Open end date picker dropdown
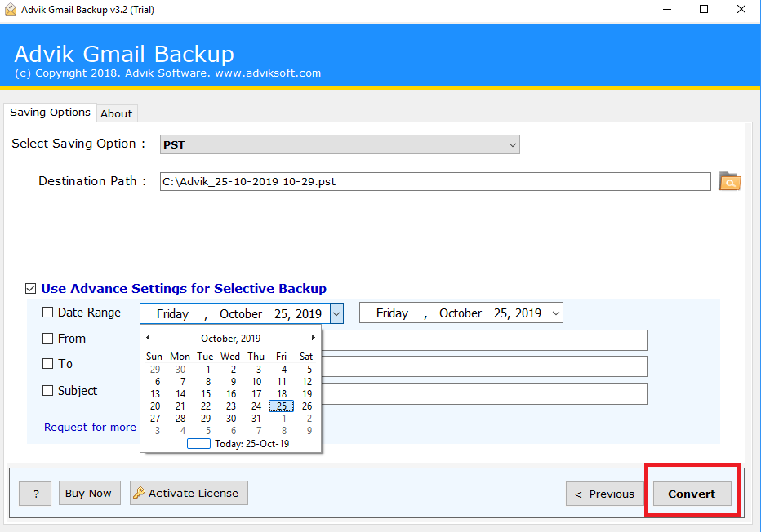The height and width of the screenshot is (532, 761). pos(556,313)
